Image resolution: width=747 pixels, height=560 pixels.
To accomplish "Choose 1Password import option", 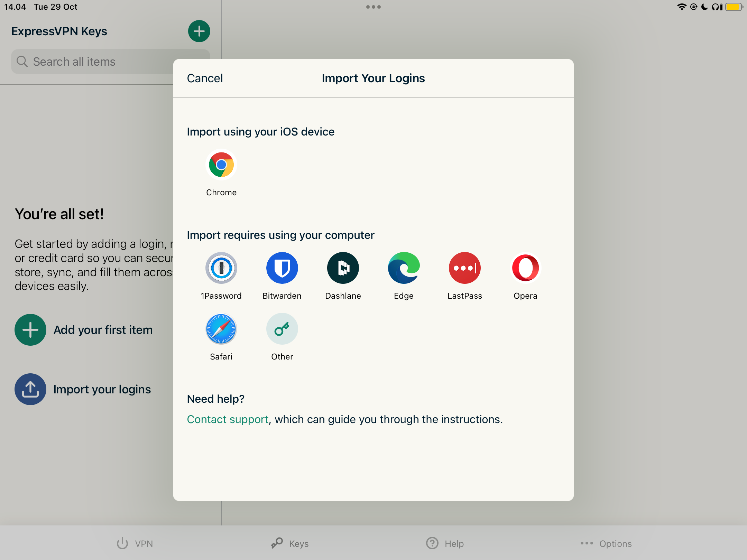I will (x=221, y=268).
